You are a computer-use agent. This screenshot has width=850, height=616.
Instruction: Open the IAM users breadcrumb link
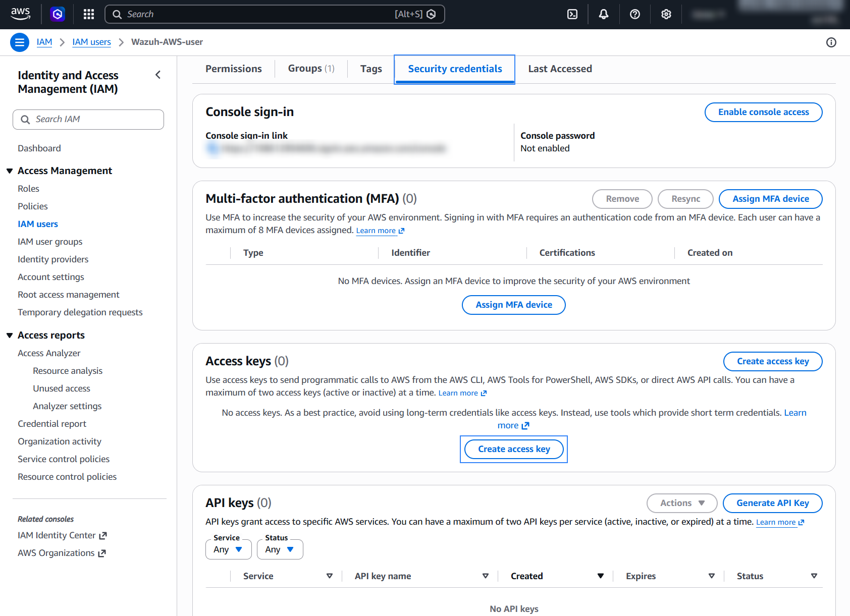(x=91, y=42)
